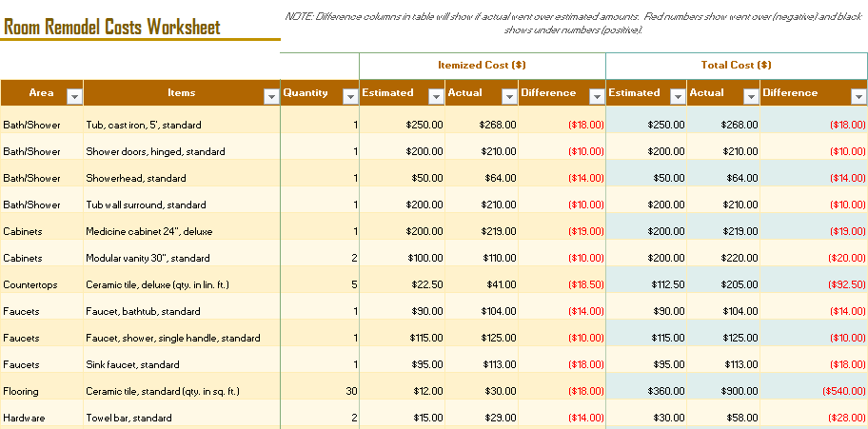Select the Room Remodel Costs Worksheet title

pyautogui.click(x=111, y=28)
